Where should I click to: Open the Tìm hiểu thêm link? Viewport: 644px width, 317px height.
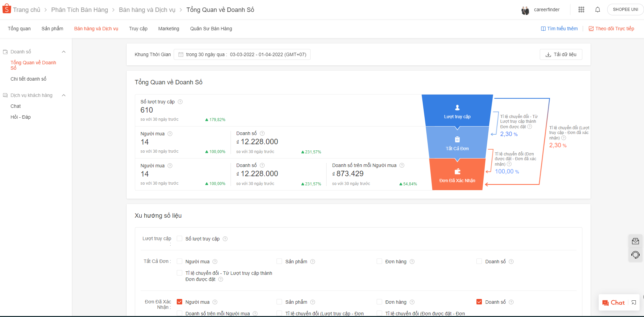click(559, 29)
